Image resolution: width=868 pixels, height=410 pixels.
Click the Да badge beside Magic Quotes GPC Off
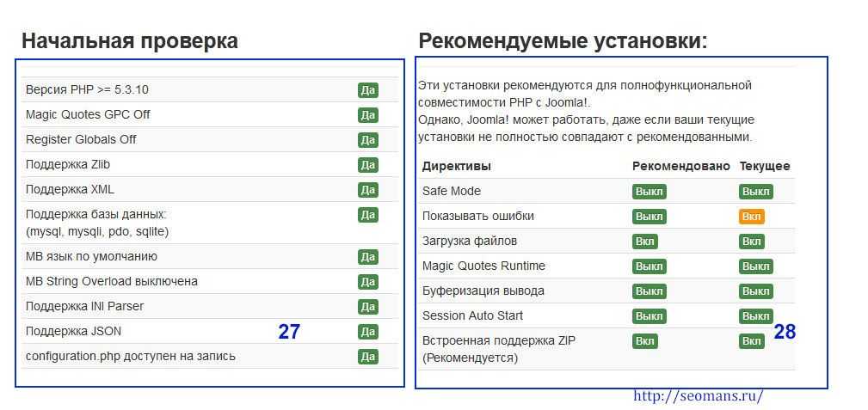click(367, 114)
